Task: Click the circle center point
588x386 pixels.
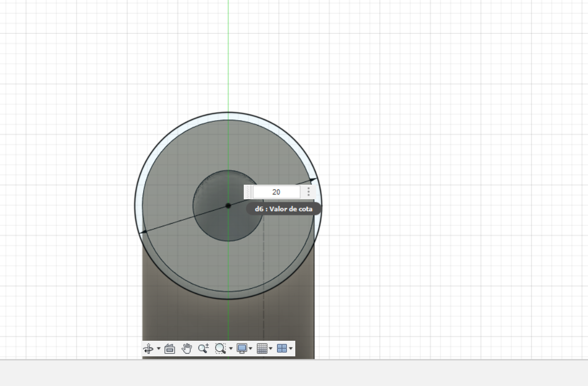Action: tap(228, 205)
